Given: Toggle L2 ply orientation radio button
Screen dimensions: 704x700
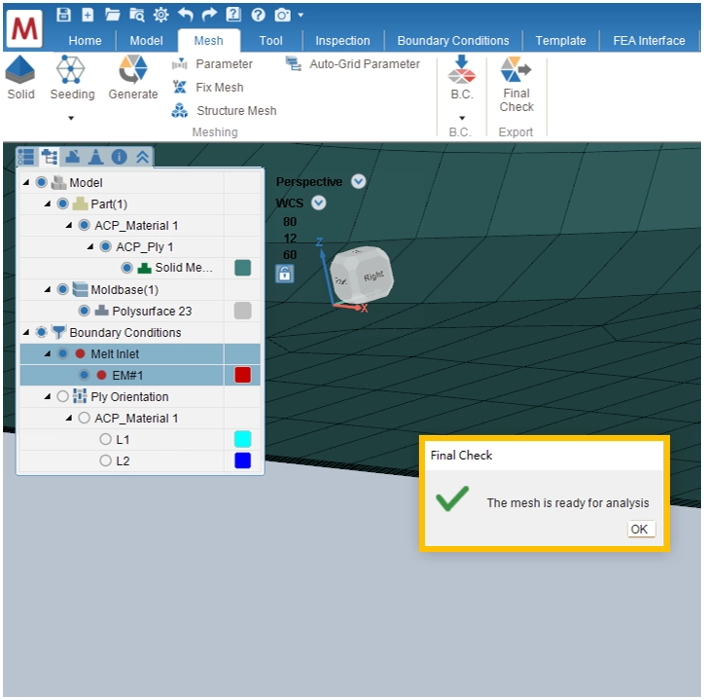Looking at the screenshot, I should [x=106, y=461].
